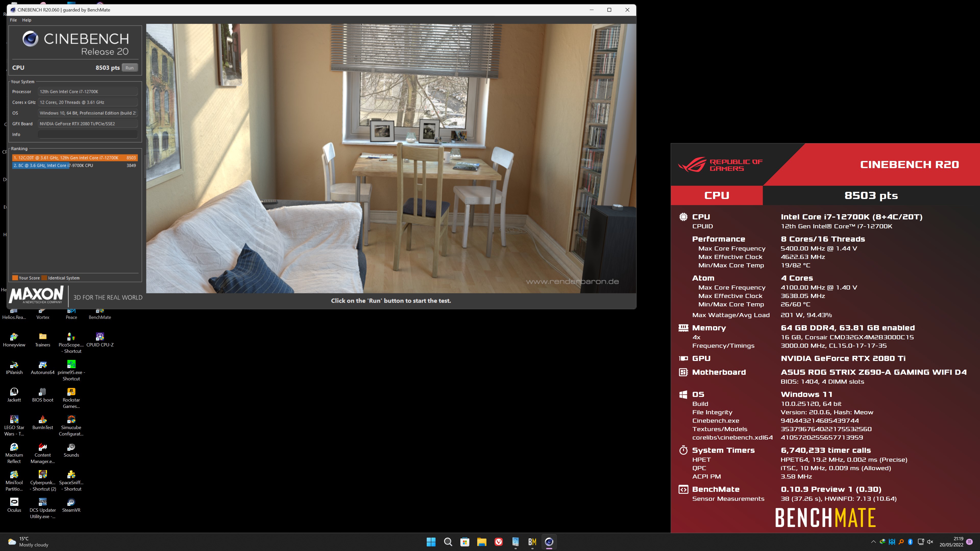Screen dimensions: 980x551
Task: Open the LEGO Star Wars desktop icon
Action: (x=14, y=426)
